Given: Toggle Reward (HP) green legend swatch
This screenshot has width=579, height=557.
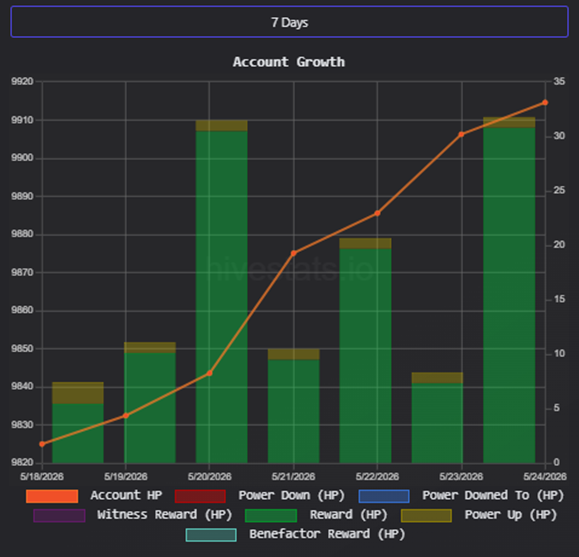Looking at the screenshot, I should [x=271, y=515].
